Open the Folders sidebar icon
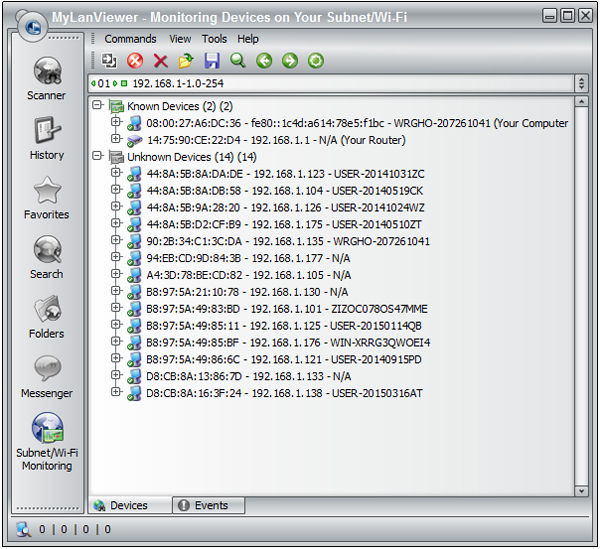Image resolution: width=600 pixels, height=549 pixels. 47,309
